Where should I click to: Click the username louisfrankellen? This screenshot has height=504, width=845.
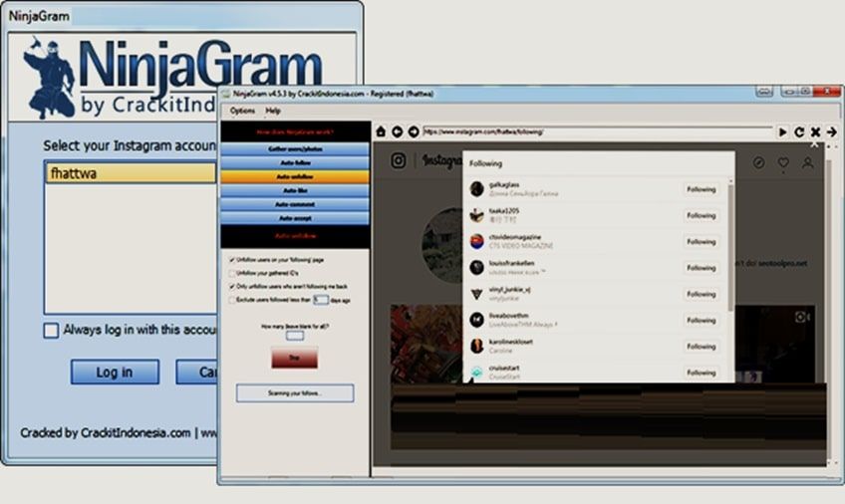click(511, 263)
